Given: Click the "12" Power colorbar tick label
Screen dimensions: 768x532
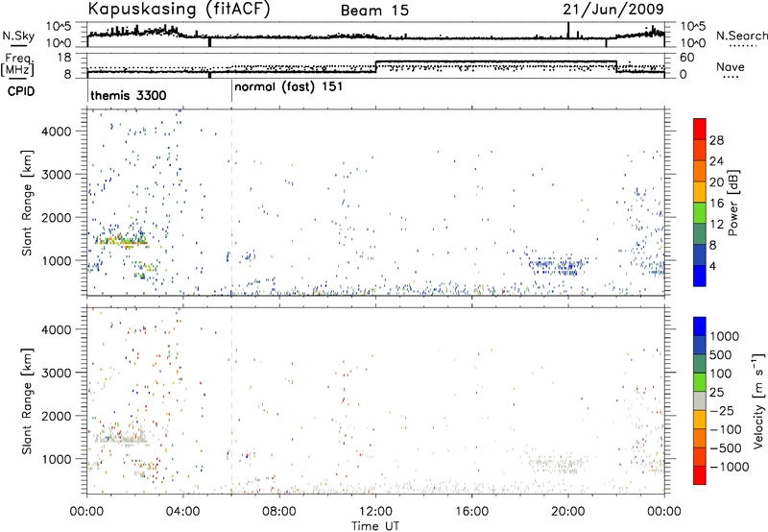Looking at the screenshot, I should click(x=716, y=225).
